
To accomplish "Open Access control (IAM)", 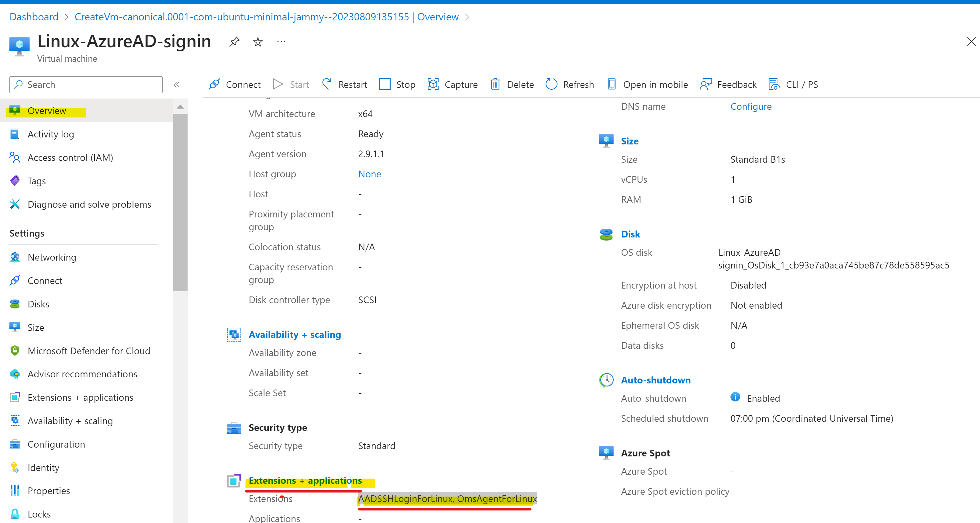I will click(x=86, y=158).
